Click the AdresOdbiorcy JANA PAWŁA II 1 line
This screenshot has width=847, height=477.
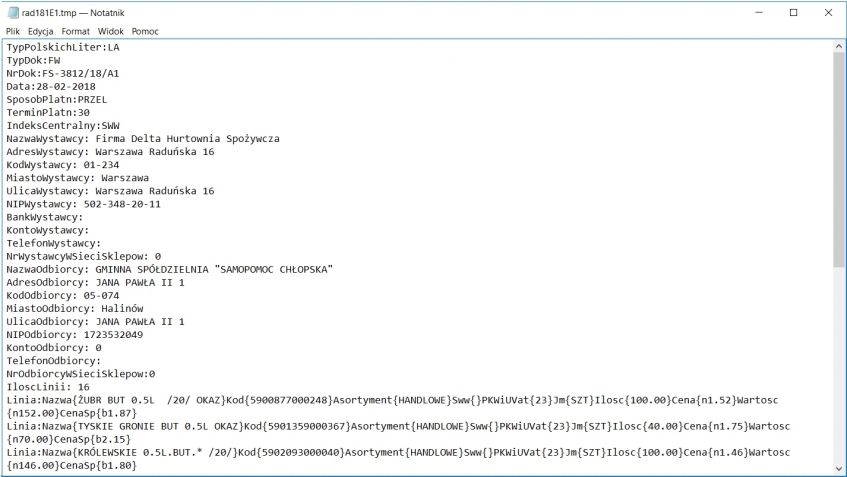pos(96,283)
